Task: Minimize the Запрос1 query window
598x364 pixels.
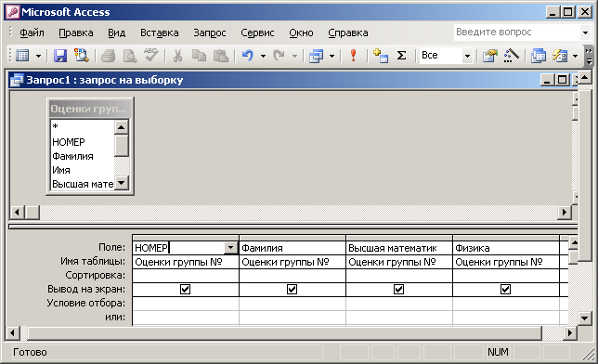Action: tap(547, 80)
